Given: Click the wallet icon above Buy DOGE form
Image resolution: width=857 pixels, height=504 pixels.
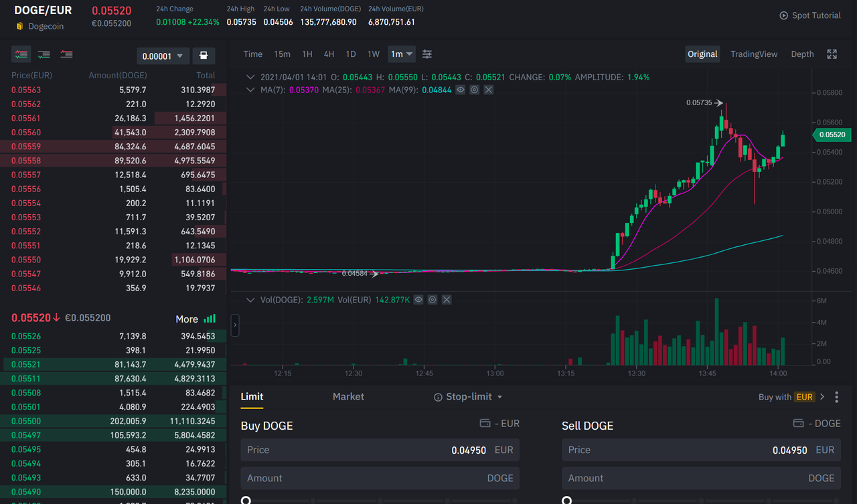Looking at the screenshot, I should pyautogui.click(x=485, y=423).
